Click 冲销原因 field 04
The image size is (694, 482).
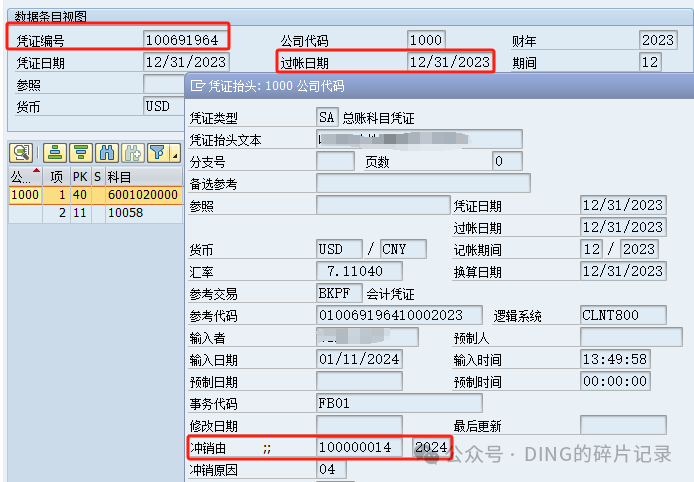coord(331,469)
